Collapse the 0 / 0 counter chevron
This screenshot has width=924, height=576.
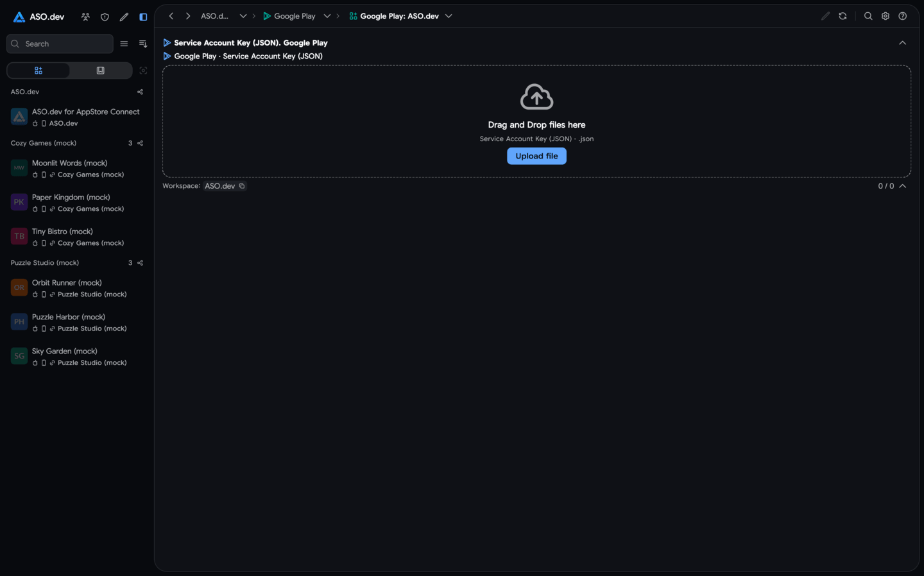click(903, 186)
